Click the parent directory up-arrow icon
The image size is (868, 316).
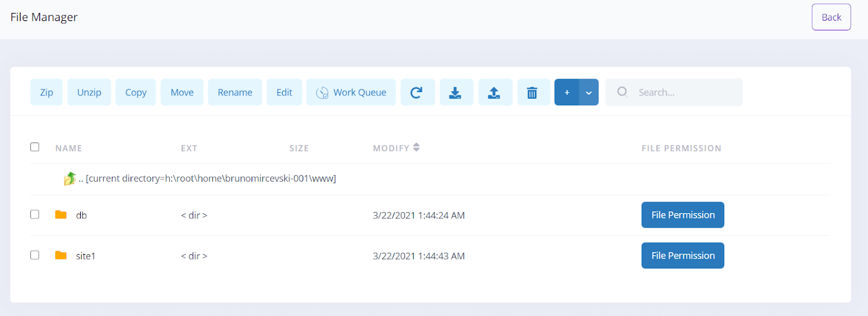(x=69, y=178)
